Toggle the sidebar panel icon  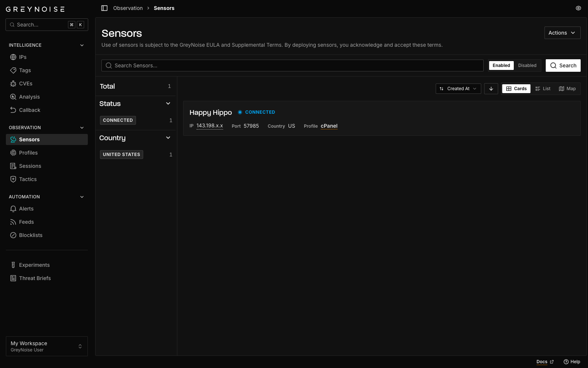104,8
